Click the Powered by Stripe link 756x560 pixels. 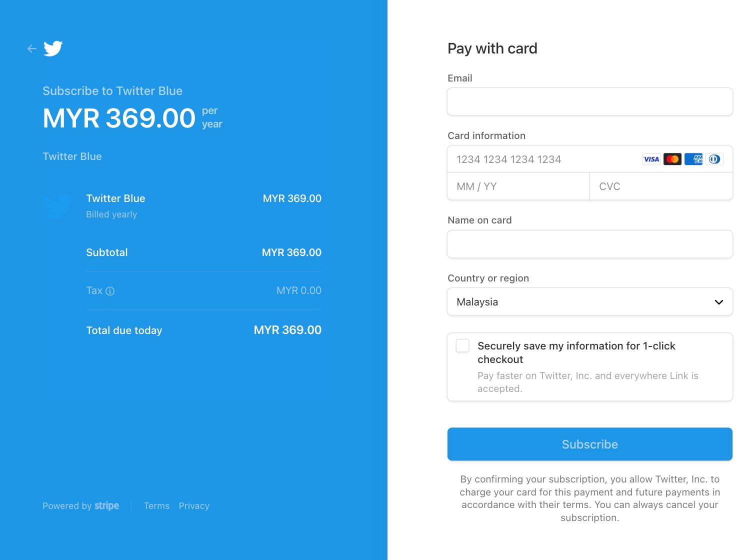80,505
